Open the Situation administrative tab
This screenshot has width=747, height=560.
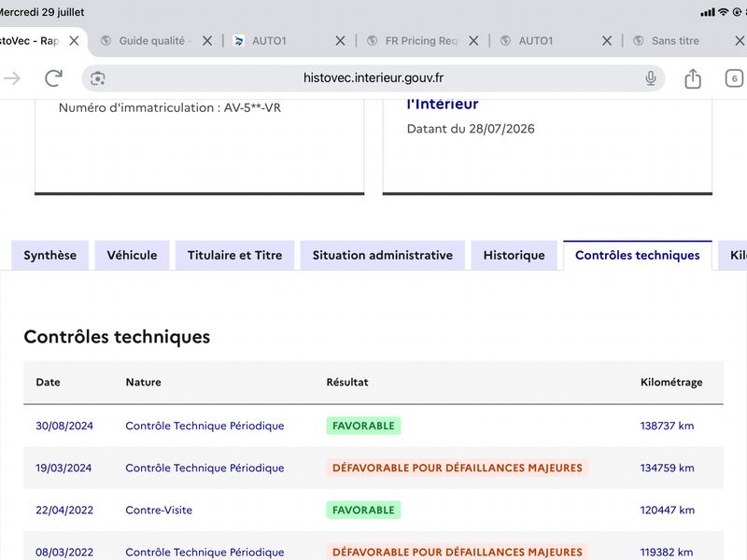coord(383,255)
